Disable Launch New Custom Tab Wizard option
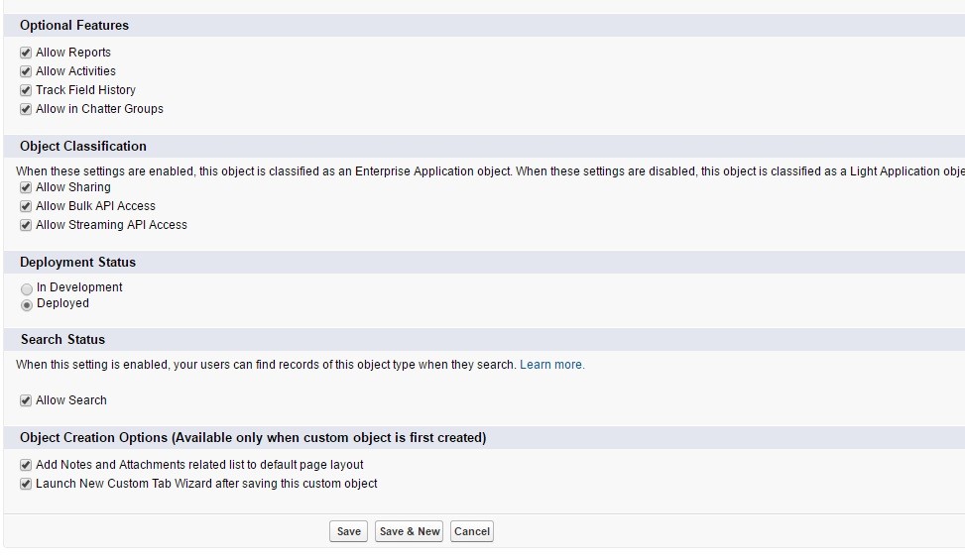 26,484
